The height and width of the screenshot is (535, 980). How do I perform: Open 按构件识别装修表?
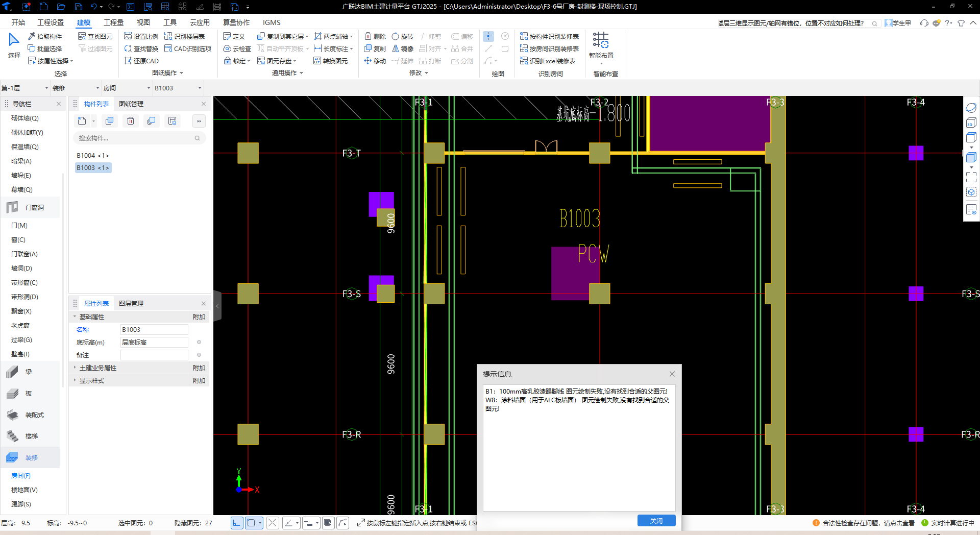tap(550, 36)
